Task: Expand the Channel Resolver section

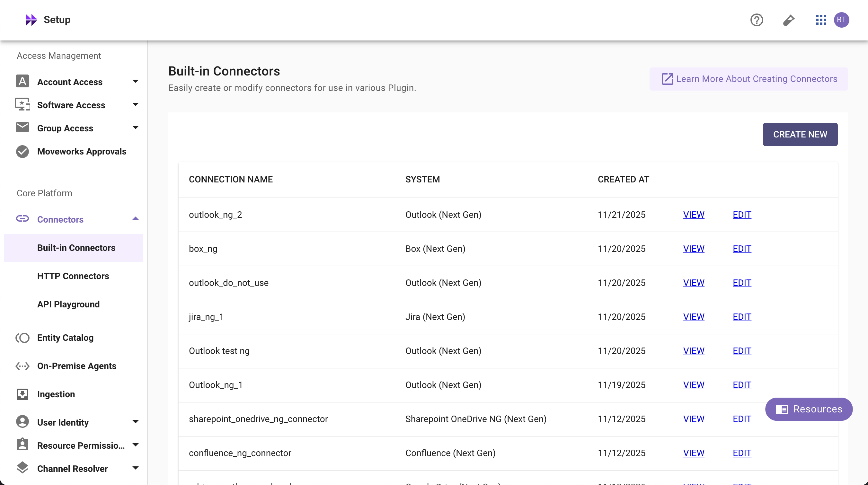Action: [136, 468]
